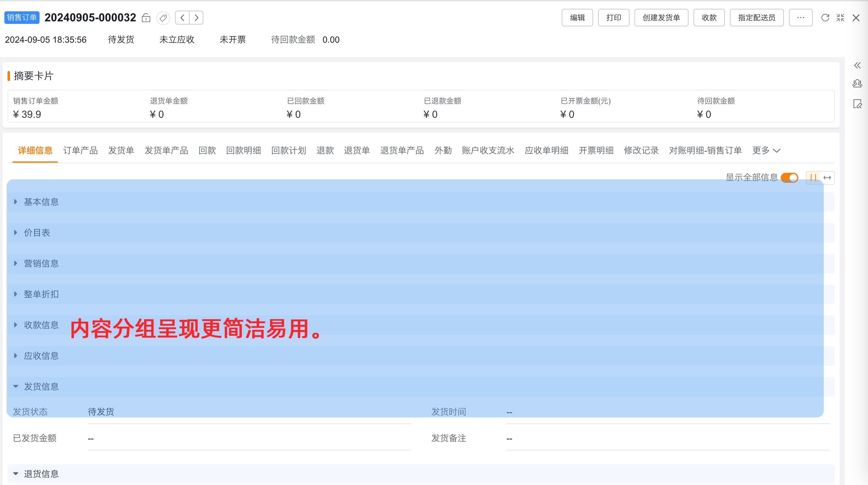Close the sales order detail panel
Viewport: 868px width, 485px height.
pyautogui.click(x=856, y=18)
